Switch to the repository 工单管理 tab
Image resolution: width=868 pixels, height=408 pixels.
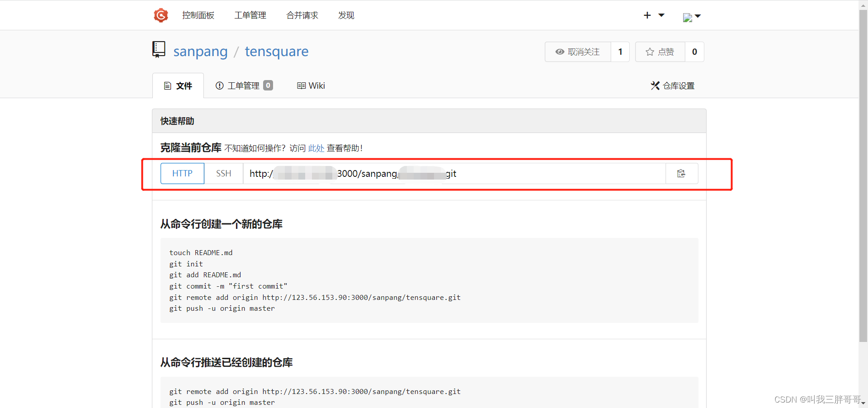pyautogui.click(x=244, y=86)
